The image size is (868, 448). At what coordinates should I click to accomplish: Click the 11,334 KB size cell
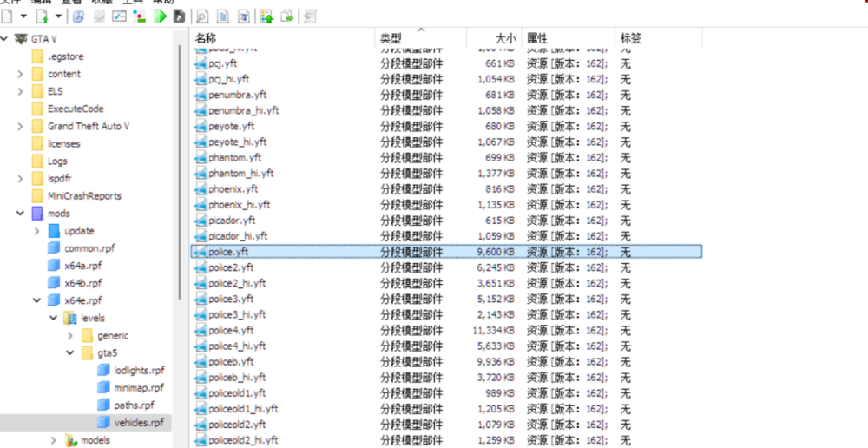click(494, 330)
